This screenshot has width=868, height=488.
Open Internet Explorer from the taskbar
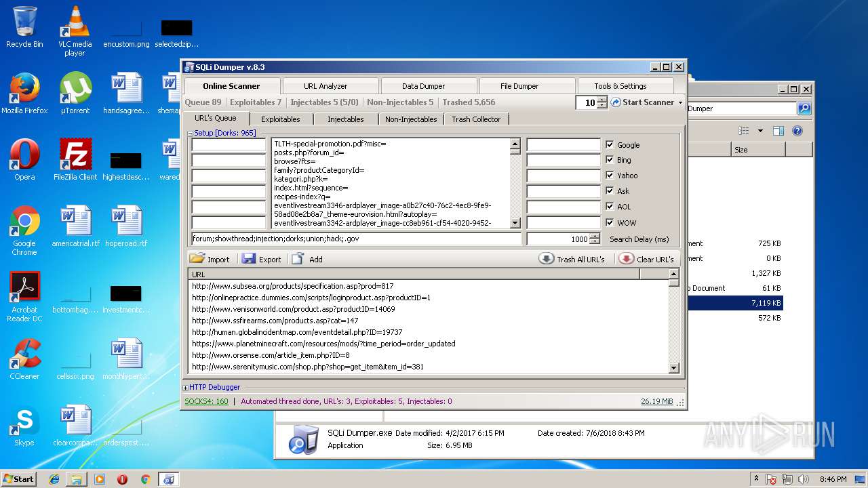(54, 479)
